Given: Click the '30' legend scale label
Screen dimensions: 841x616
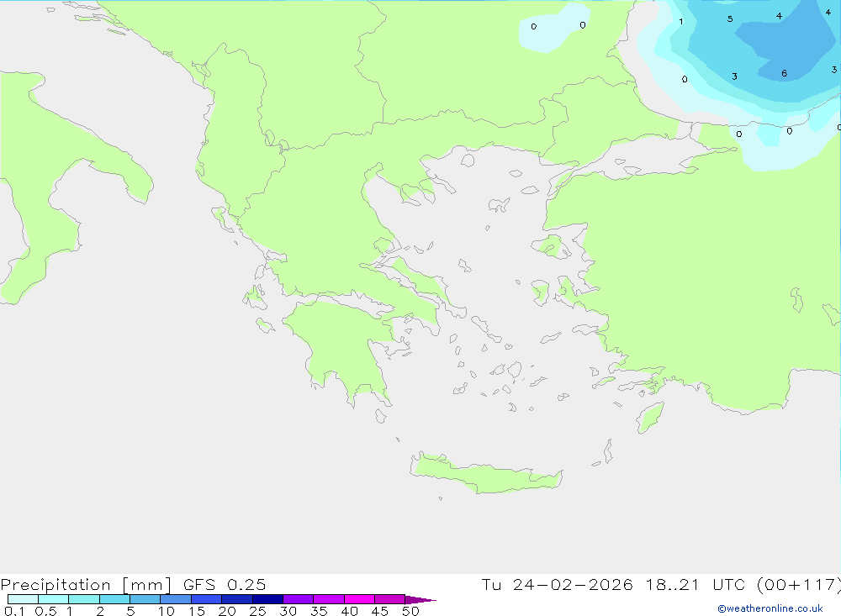Looking at the screenshot, I should click(288, 611).
